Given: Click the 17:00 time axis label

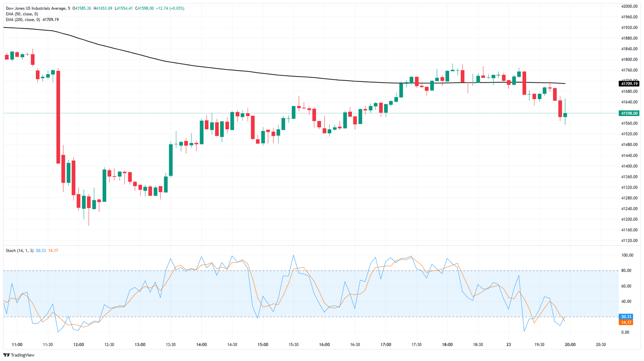Looking at the screenshot, I should coord(386,344).
